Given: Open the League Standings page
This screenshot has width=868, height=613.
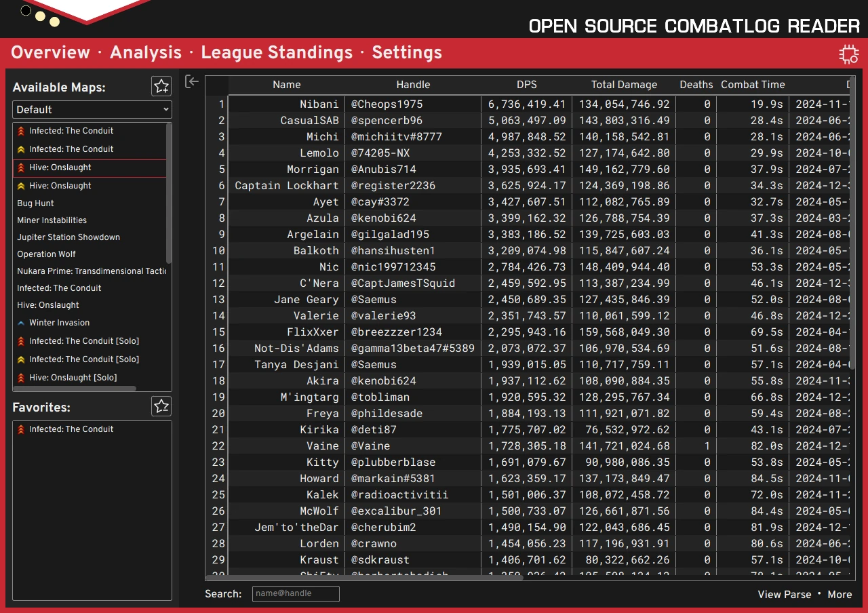Looking at the screenshot, I should [277, 52].
